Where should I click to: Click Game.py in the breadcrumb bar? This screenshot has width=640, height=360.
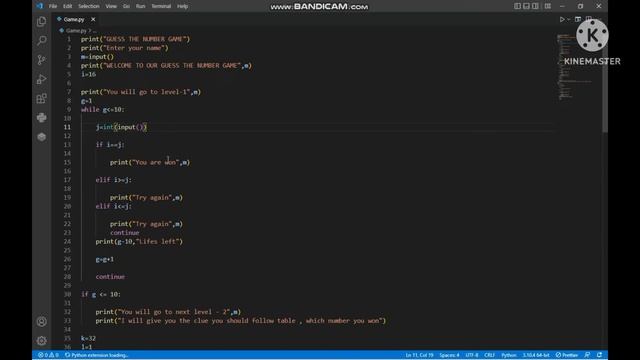[76, 31]
